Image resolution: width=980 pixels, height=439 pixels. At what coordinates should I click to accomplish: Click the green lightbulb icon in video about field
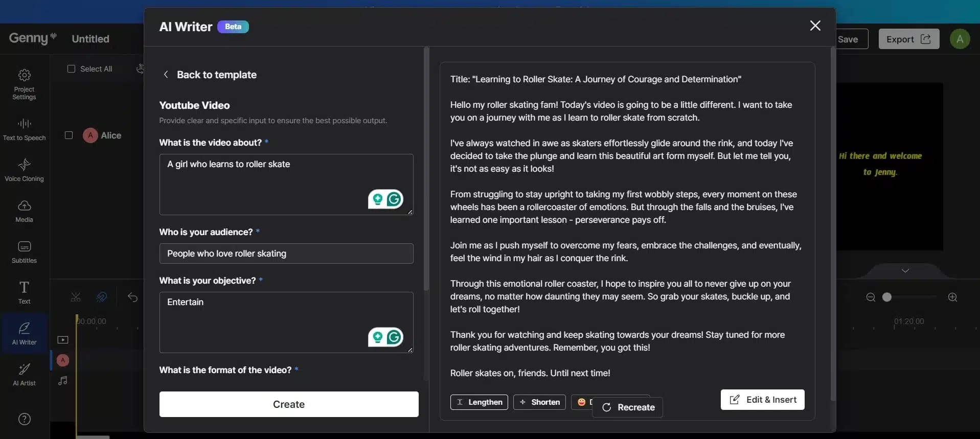[378, 199]
